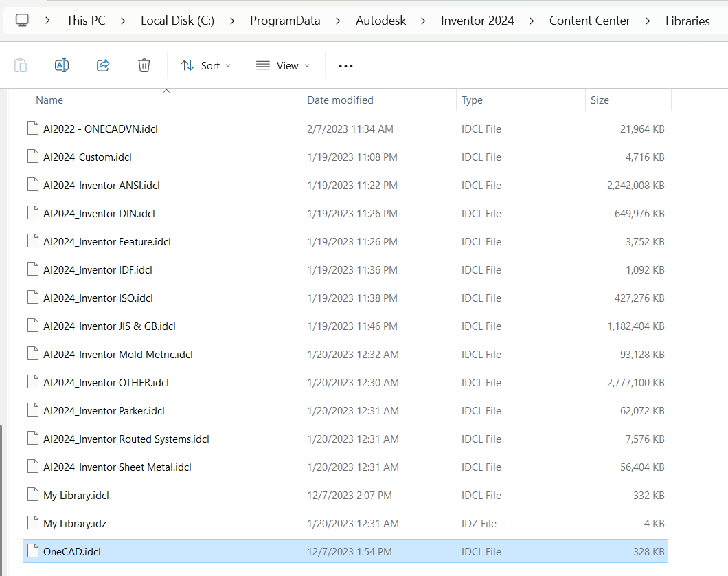
Task: Click the Share icon in toolbar
Action: 103,66
